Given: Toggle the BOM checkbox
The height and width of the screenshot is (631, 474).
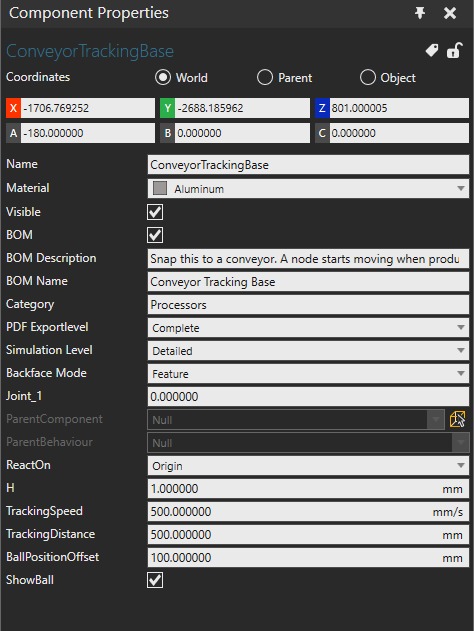Looking at the screenshot, I should 155,235.
